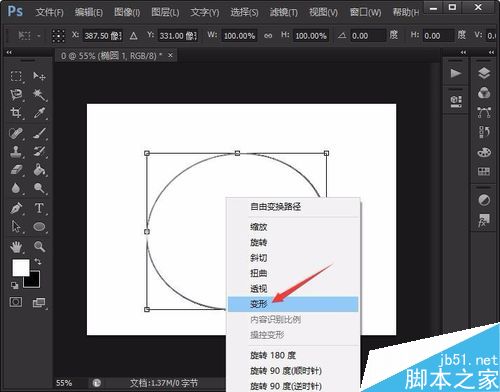Image resolution: width=500 pixels, height=392 pixels.
Task: Open the 文字(Y) menu
Action: tap(205, 13)
